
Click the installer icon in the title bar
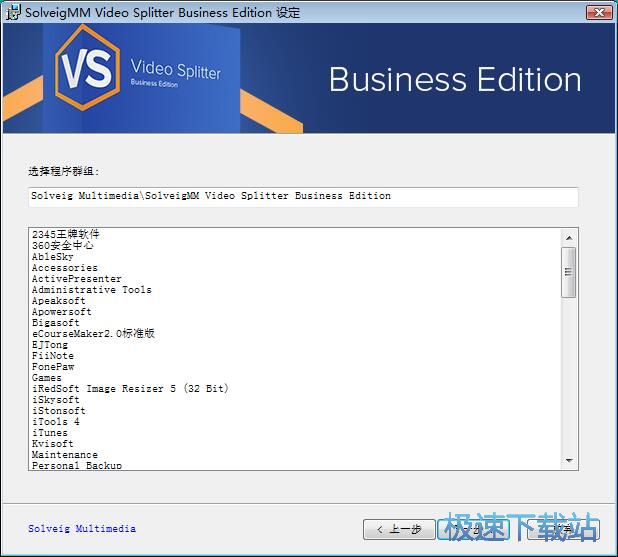tap(13, 12)
